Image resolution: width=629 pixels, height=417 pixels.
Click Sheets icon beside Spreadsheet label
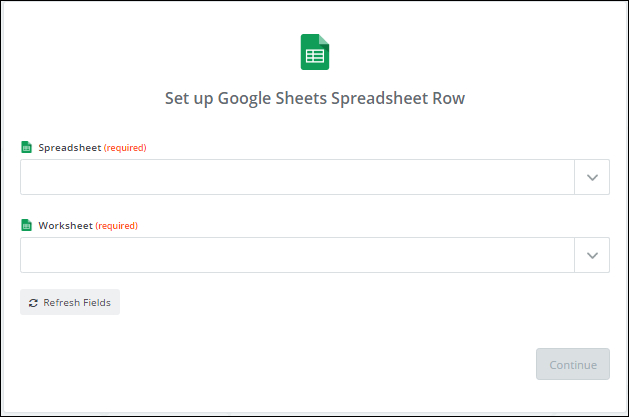click(27, 147)
